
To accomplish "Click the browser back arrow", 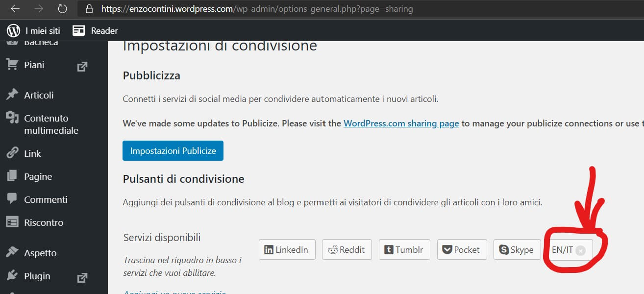I will 15,9.
